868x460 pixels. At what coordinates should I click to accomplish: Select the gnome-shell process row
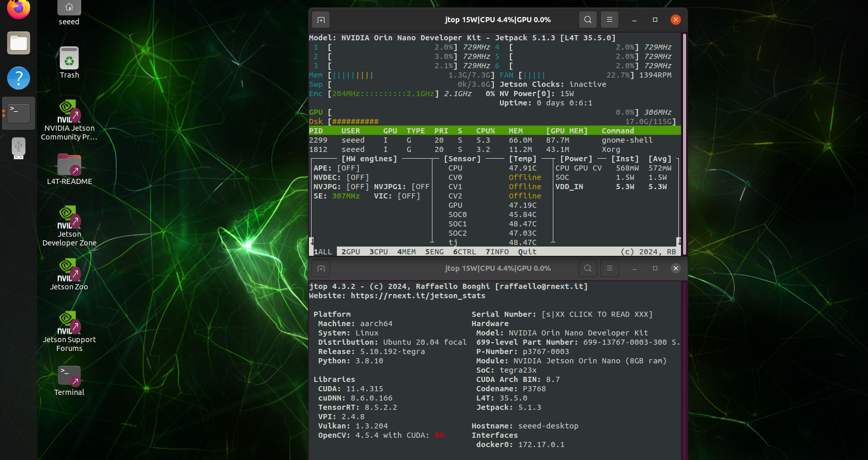tap(494, 140)
